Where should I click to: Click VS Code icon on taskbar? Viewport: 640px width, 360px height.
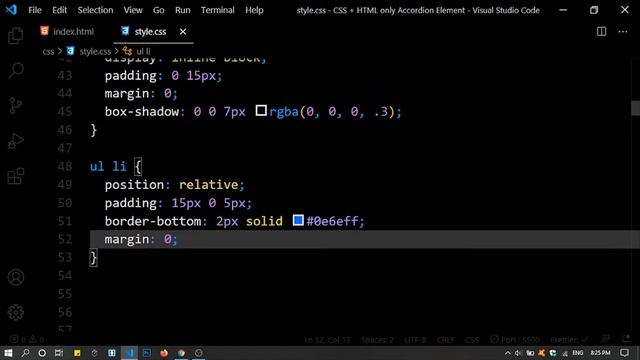point(129,353)
